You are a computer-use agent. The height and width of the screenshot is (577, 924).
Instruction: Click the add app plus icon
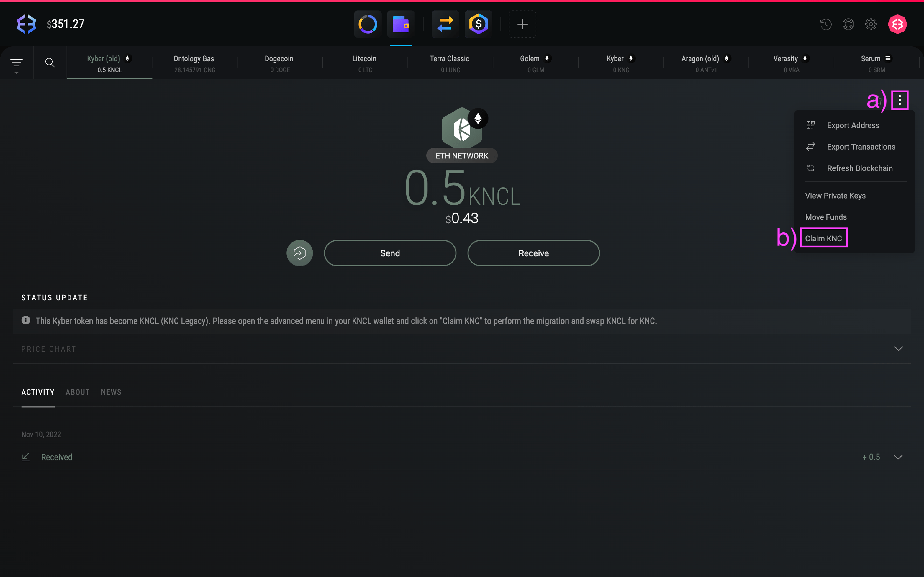click(x=522, y=24)
